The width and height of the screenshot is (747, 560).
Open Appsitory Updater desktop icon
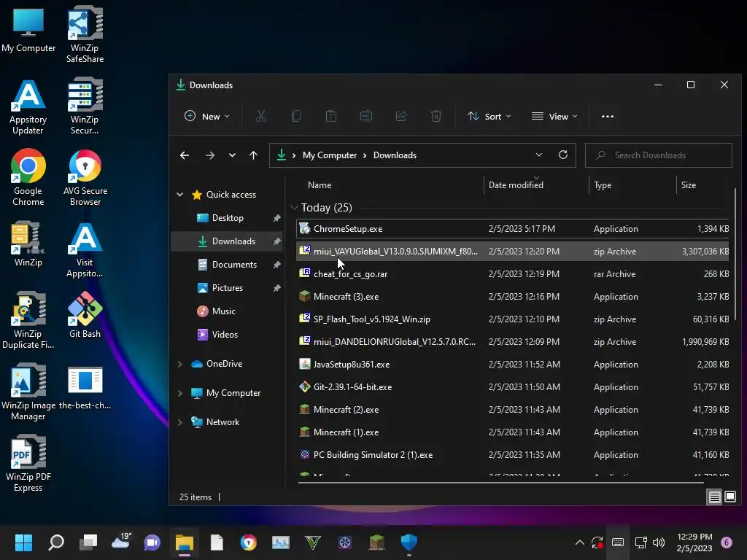[28, 106]
